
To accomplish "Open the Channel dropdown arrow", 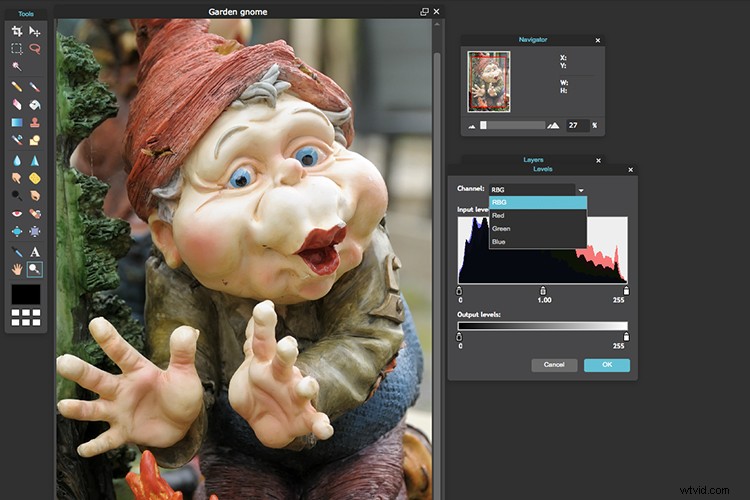I will coord(581,190).
